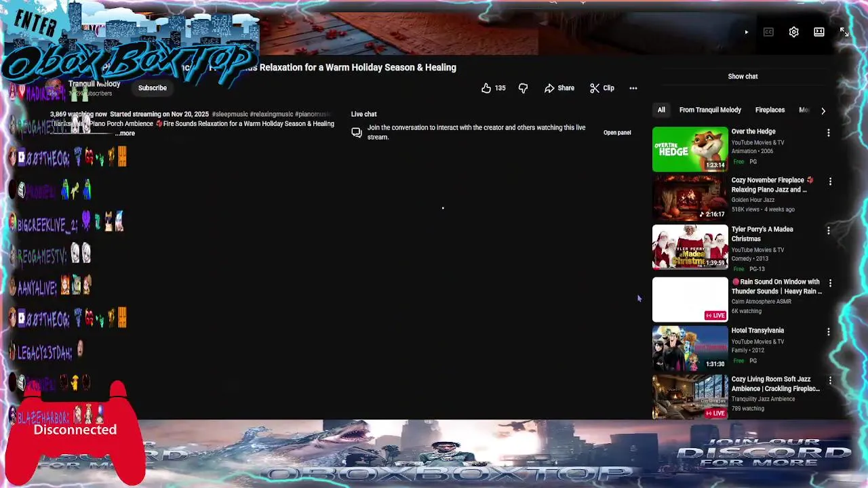Click the 'Calm Atmosphere ASMR' channel name
The width and height of the screenshot is (868, 488).
pos(761,302)
